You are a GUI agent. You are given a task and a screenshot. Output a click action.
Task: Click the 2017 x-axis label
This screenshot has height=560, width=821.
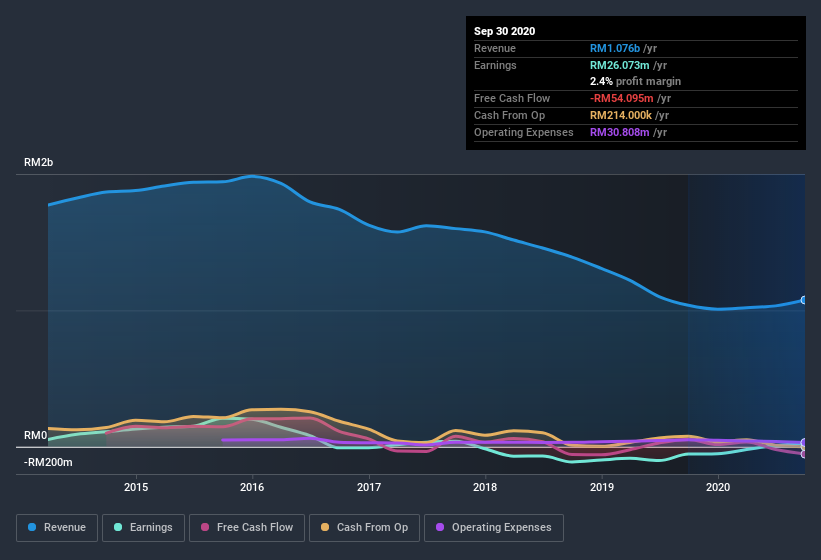tap(369, 487)
